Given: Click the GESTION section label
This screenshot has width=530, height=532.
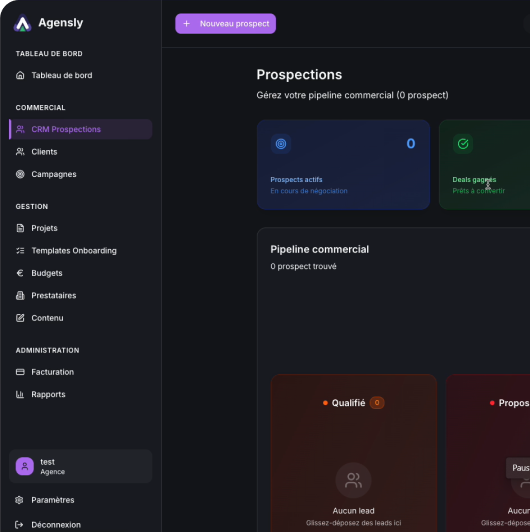Looking at the screenshot, I should [32, 207].
